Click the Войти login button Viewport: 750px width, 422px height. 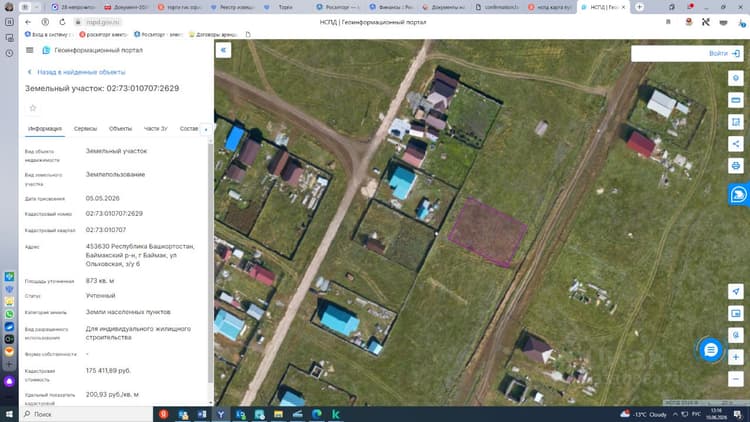point(724,54)
